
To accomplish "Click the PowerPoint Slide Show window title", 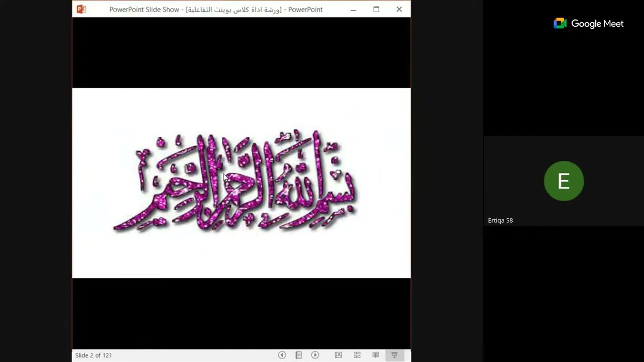I will click(216, 10).
